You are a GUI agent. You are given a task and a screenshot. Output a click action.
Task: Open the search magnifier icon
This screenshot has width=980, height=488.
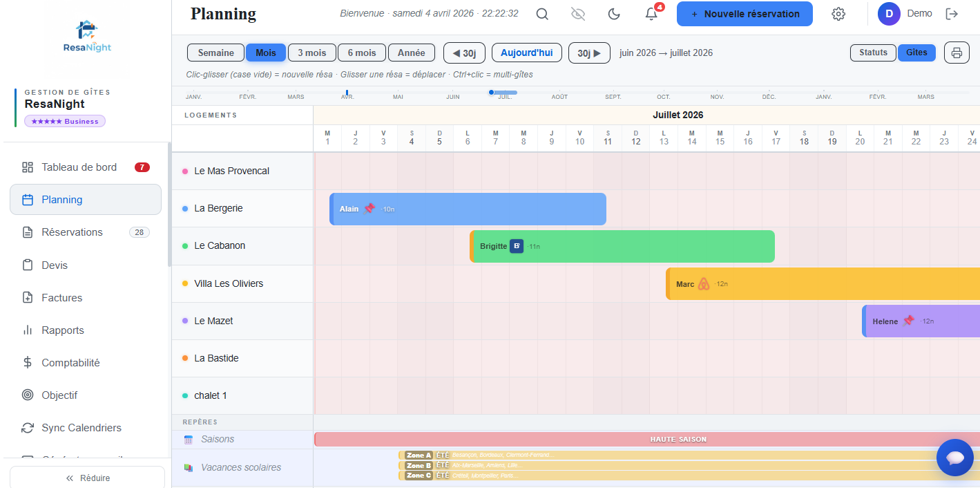(x=542, y=14)
